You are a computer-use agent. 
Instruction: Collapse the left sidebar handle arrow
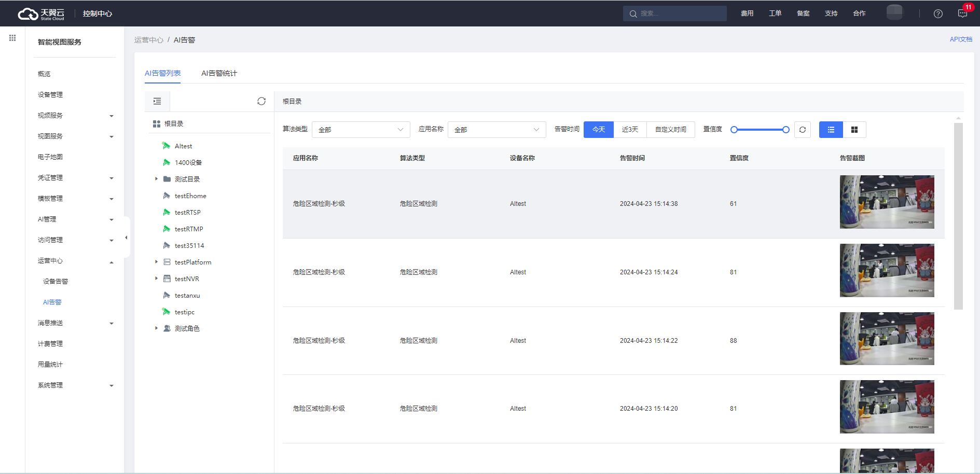click(126, 238)
